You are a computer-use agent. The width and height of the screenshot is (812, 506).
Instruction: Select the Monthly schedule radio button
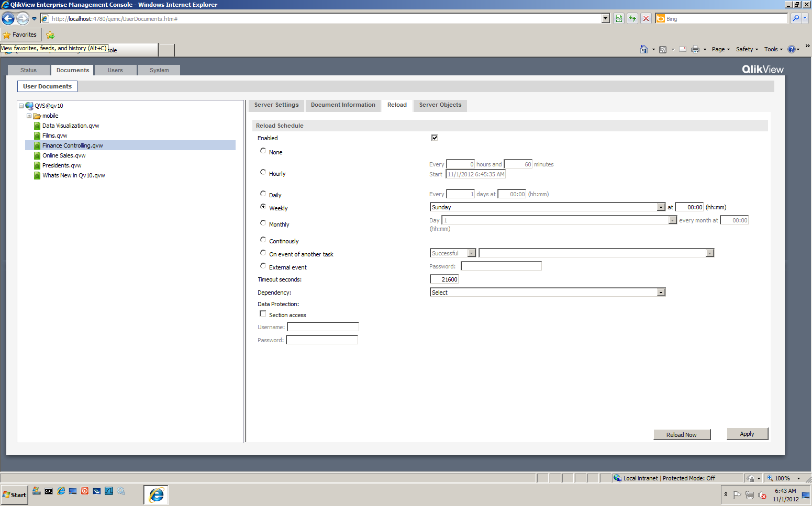coord(263,223)
